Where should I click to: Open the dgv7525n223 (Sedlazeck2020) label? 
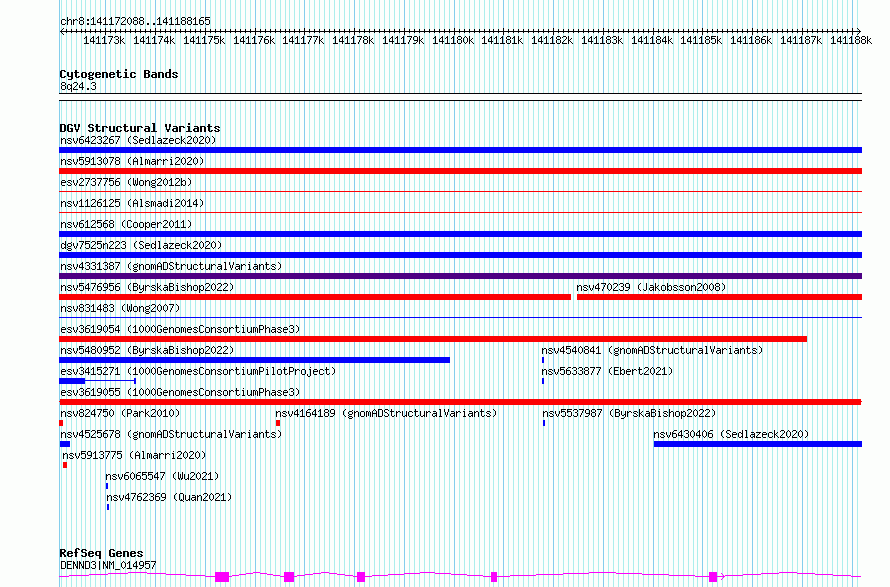pos(141,245)
